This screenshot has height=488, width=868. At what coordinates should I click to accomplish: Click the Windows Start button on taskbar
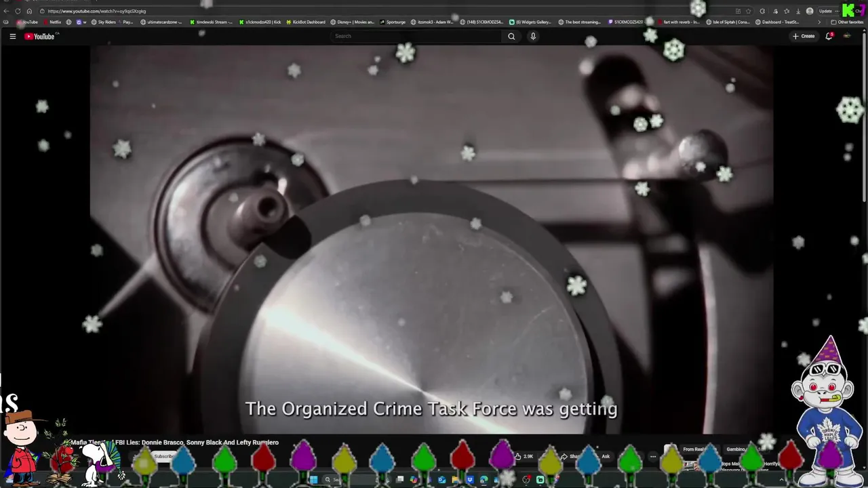tap(313, 480)
